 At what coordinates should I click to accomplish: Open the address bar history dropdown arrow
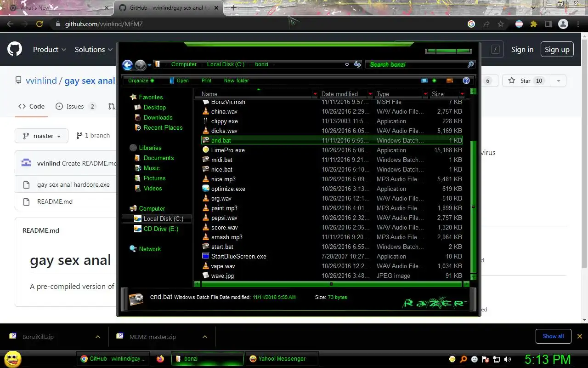[x=347, y=65]
